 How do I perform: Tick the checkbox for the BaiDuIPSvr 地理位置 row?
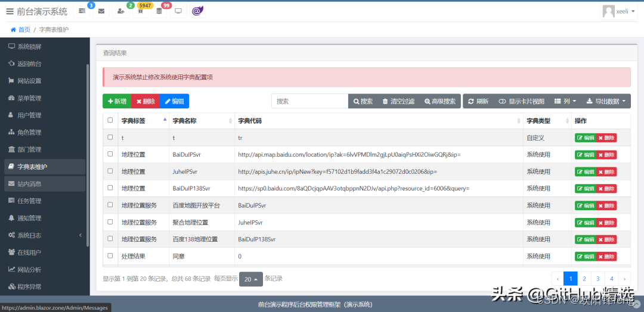pyautogui.click(x=110, y=154)
